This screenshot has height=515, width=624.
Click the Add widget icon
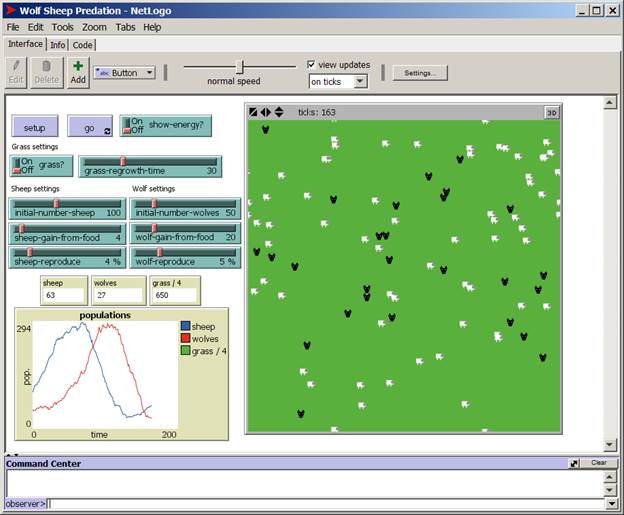[78, 67]
